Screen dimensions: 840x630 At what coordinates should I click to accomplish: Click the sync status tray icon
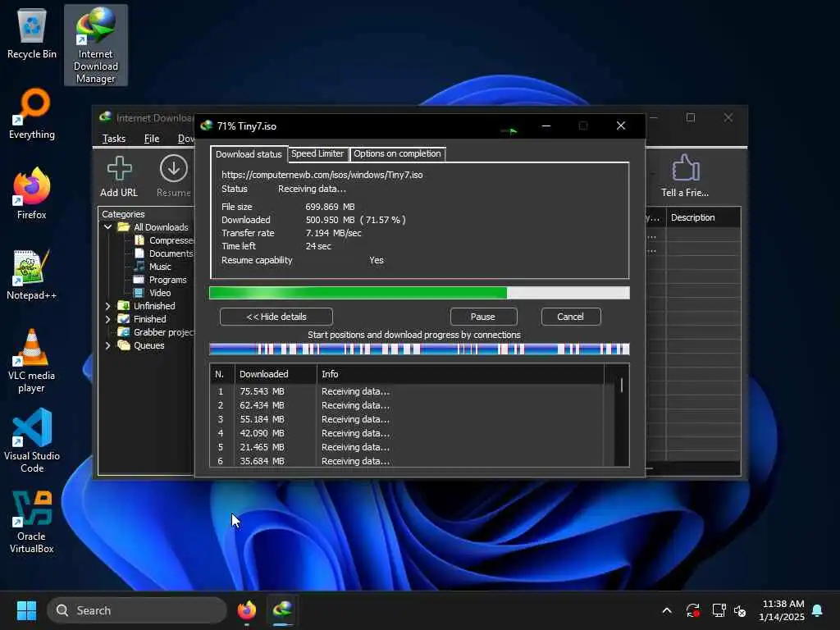(x=692, y=610)
